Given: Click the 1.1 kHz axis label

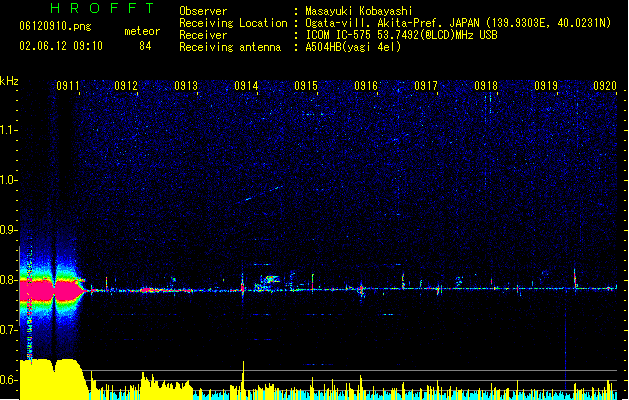Looking at the screenshot, I should pyautogui.click(x=8, y=130).
